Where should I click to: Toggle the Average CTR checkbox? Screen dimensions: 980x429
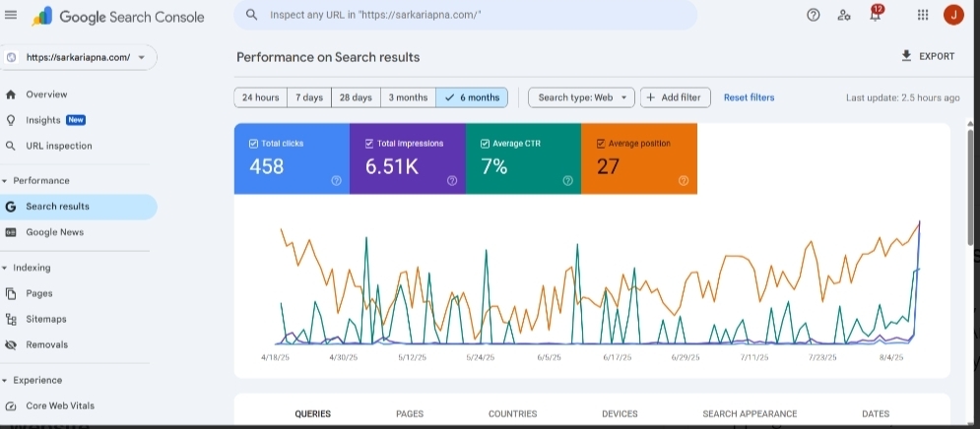point(485,144)
